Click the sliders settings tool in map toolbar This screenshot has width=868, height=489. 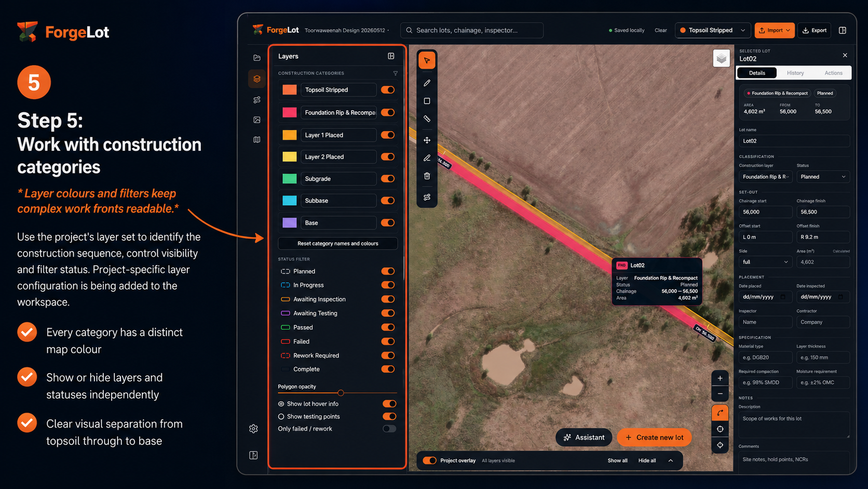tap(427, 197)
